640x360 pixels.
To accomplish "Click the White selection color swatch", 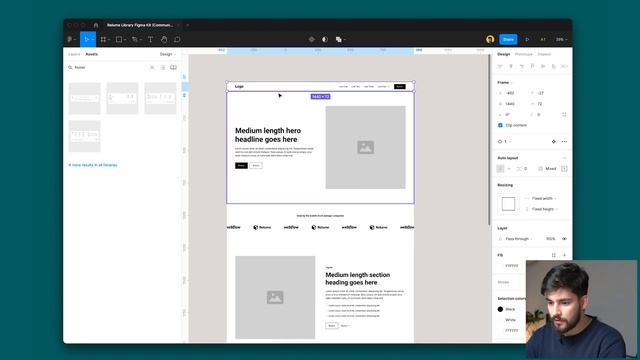I will [x=500, y=320].
